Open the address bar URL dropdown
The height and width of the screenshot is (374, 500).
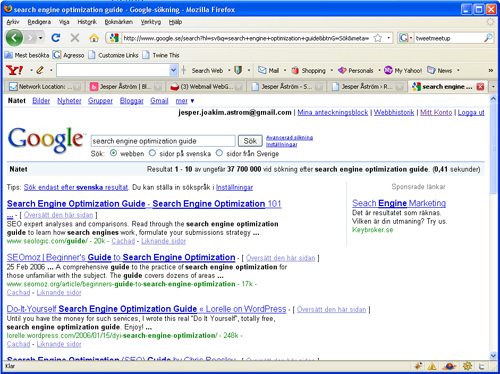[x=389, y=38]
